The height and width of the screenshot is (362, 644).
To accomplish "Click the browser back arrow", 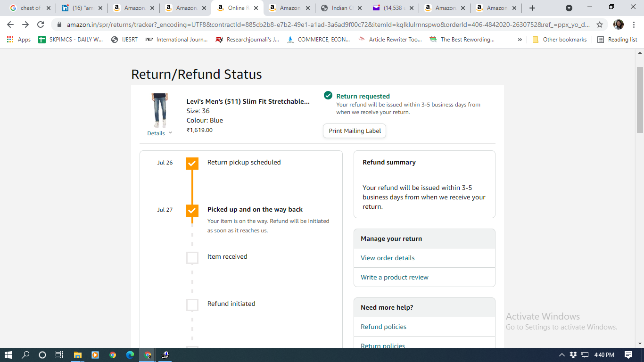I will point(10,25).
